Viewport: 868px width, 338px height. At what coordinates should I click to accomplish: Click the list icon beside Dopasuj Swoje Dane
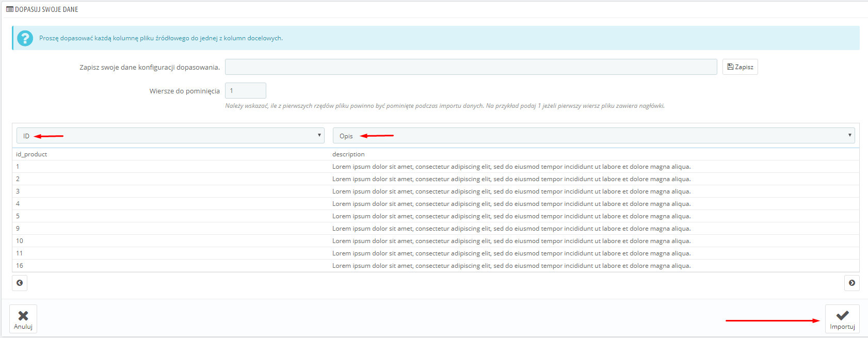pos(9,9)
